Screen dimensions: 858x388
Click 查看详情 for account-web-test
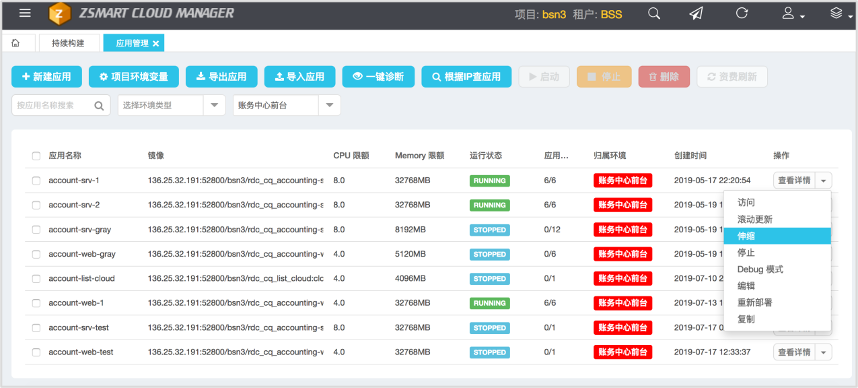tap(794, 352)
